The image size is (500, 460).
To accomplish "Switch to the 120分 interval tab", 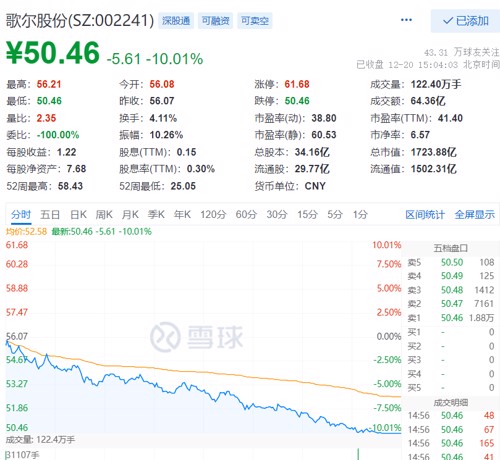I will (x=213, y=215).
